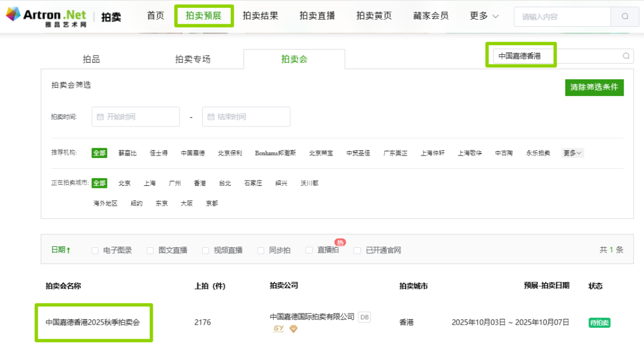Open the 拍卖预展 nav item

(204, 15)
